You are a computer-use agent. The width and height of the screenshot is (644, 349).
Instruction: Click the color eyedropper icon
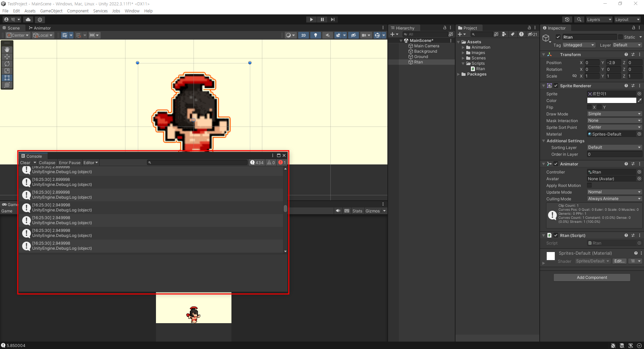tap(640, 101)
